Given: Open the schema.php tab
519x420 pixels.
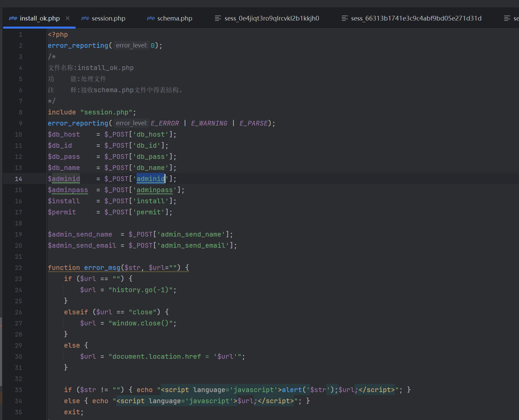Looking at the screenshot, I should pyautogui.click(x=175, y=18).
